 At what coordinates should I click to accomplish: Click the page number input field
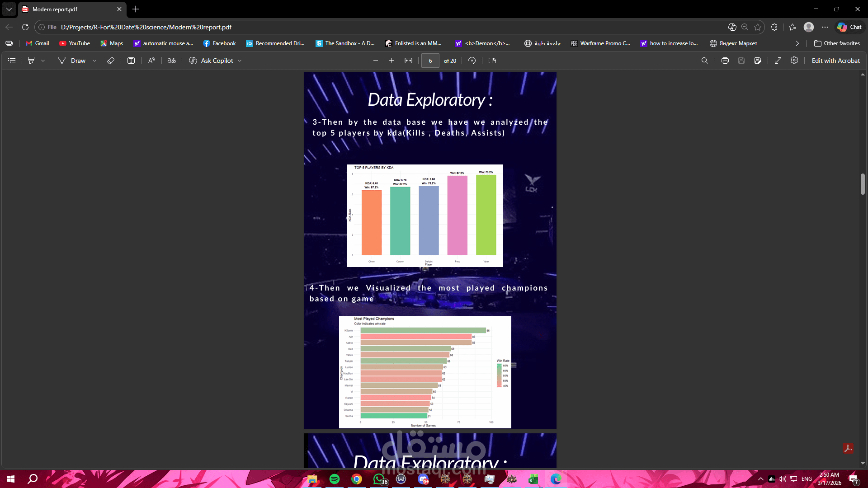coord(430,61)
